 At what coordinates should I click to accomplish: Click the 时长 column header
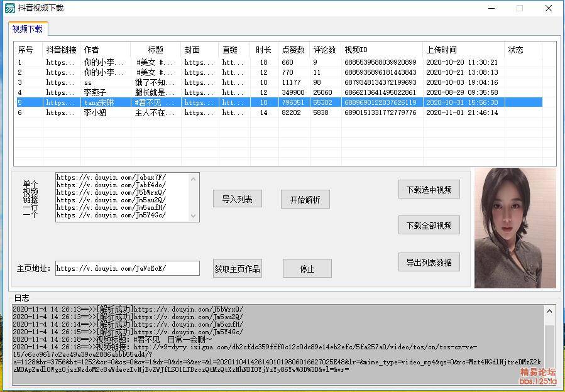tap(264, 50)
